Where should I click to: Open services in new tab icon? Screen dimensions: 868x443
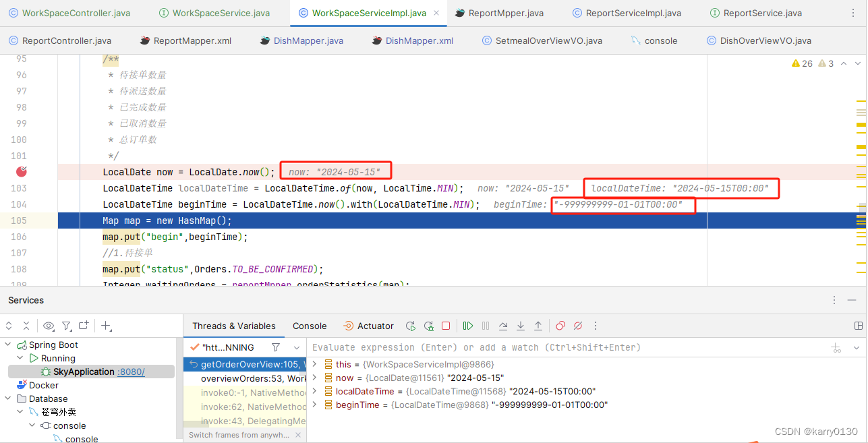tap(84, 326)
